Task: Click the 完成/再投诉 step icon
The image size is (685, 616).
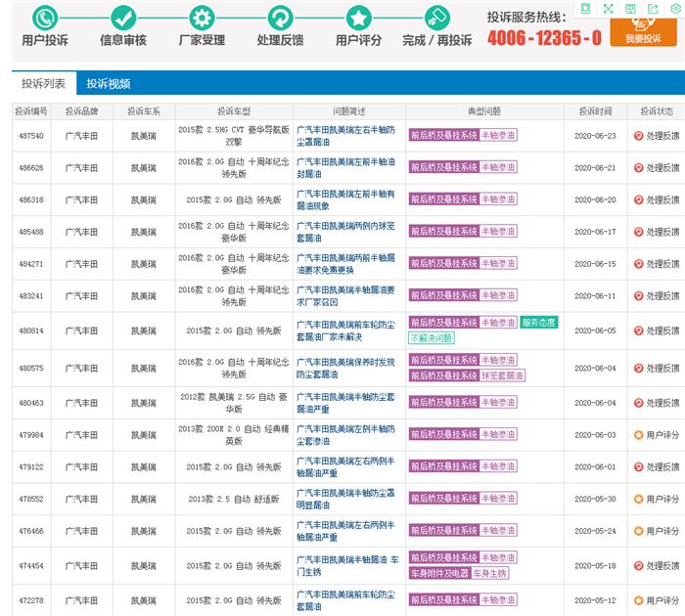Action: [436, 18]
